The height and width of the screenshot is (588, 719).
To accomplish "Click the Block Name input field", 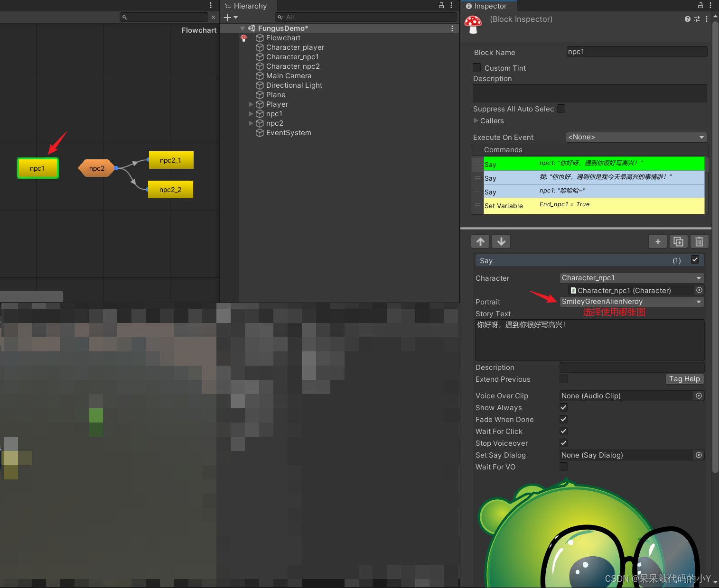I will pyautogui.click(x=636, y=52).
